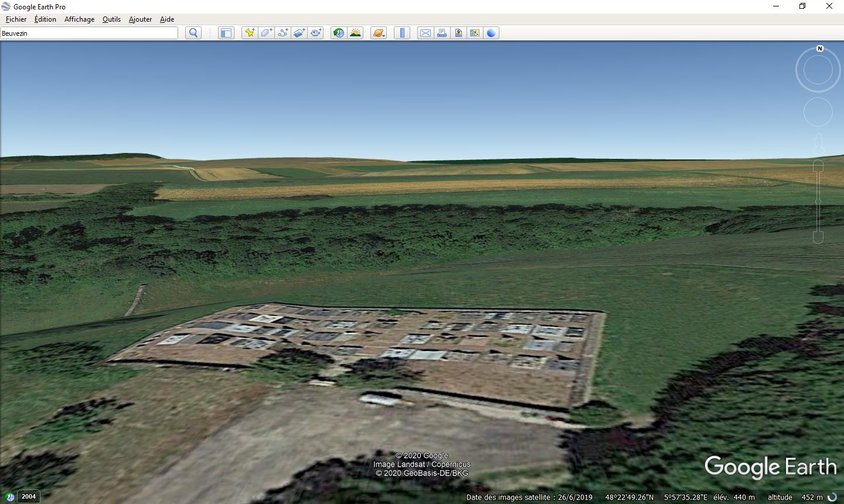Add a polygon with the toolbar

[266, 33]
